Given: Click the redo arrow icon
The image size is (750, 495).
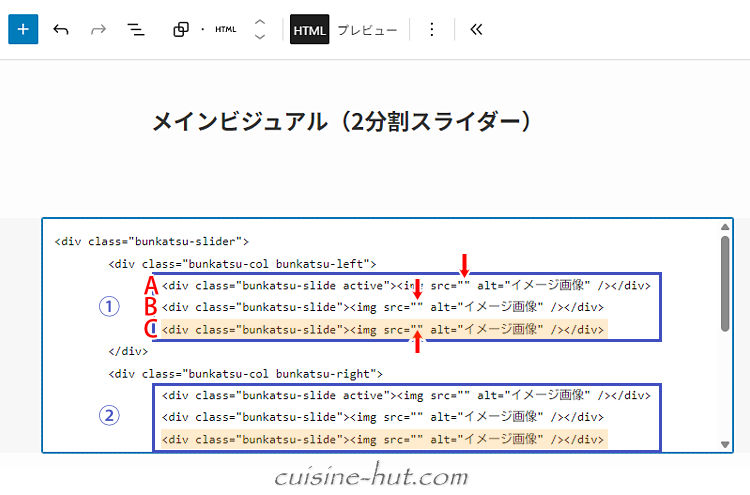Looking at the screenshot, I should (x=98, y=30).
